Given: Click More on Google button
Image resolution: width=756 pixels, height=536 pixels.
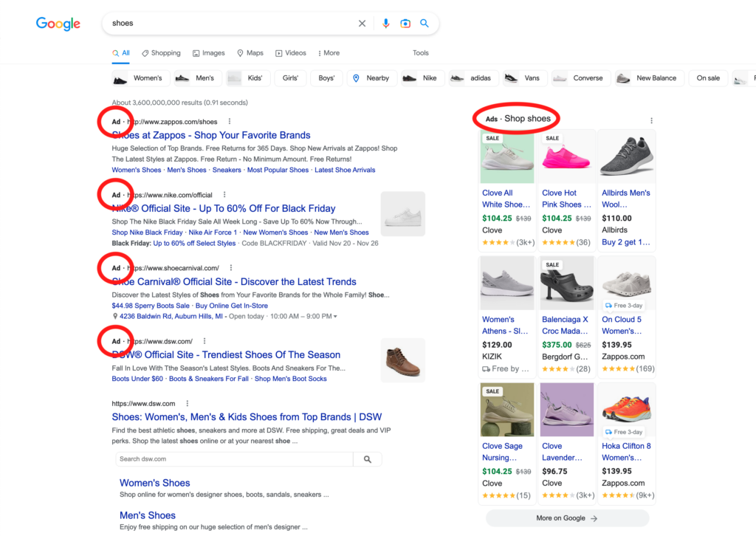Looking at the screenshot, I should (567, 518).
